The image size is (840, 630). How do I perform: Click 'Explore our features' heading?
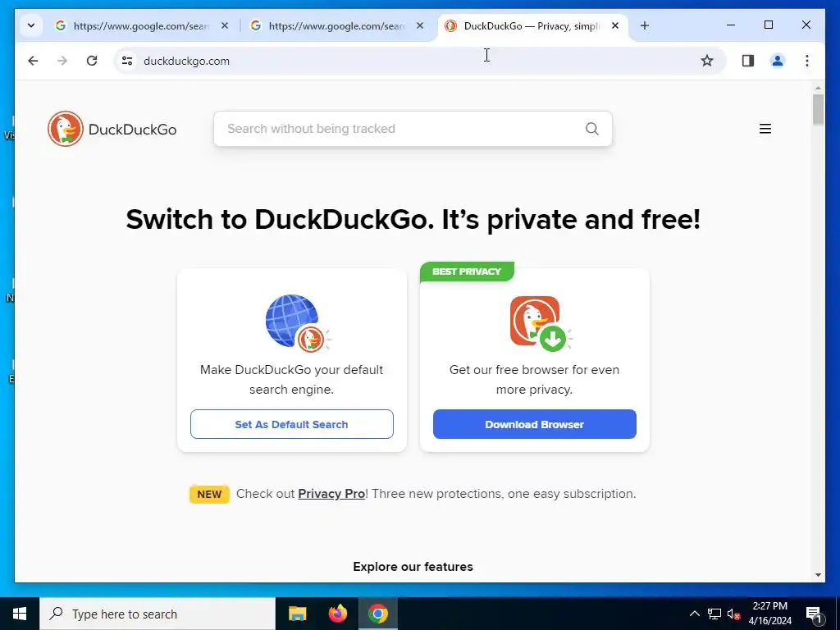tap(413, 567)
